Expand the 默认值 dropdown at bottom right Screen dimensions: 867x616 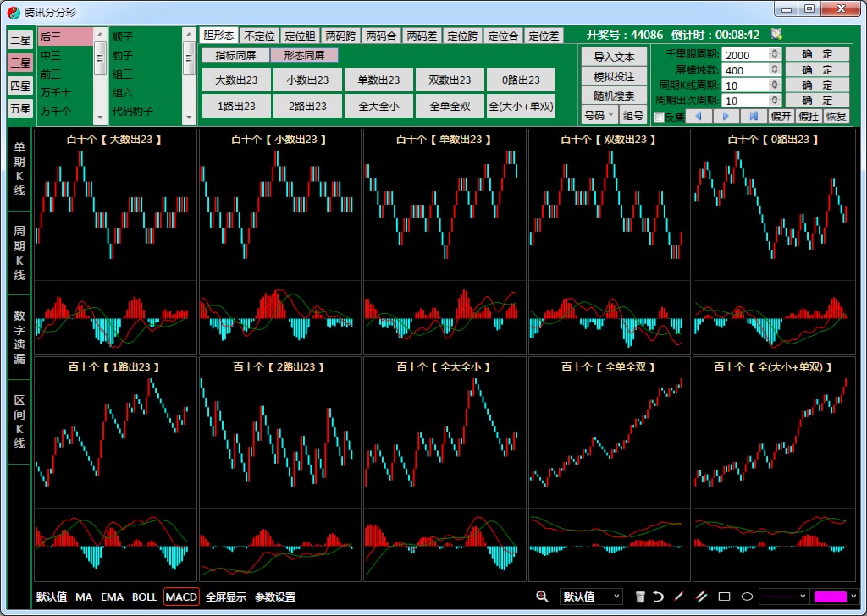pyautogui.click(x=591, y=597)
